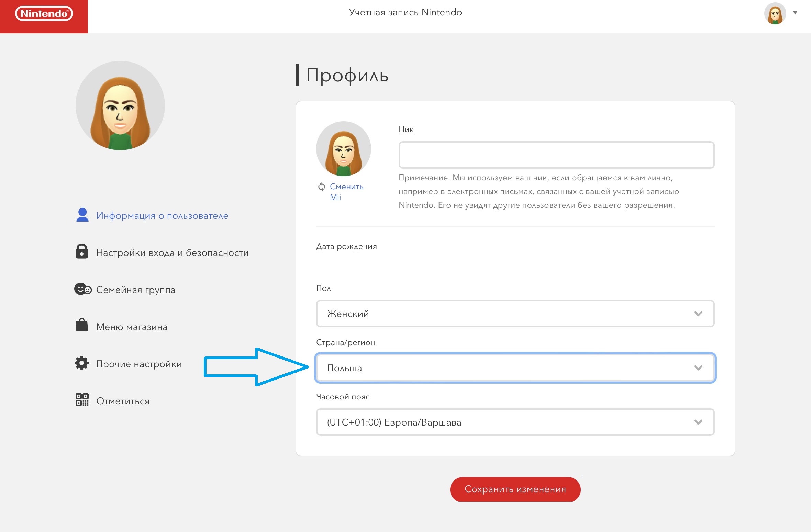Viewport: 811px width, 532px height.
Task: Click the user icon for Информация о пользователе
Action: [82, 215]
